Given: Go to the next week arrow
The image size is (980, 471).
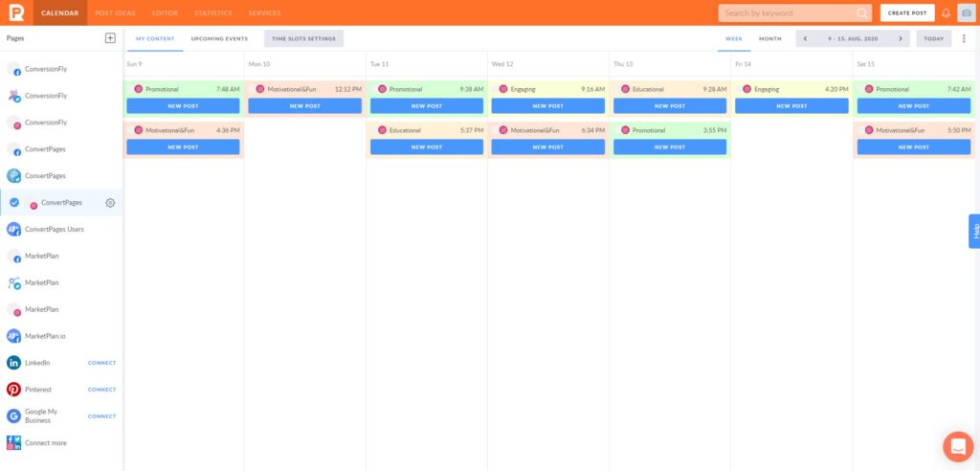Looking at the screenshot, I should pos(900,39).
